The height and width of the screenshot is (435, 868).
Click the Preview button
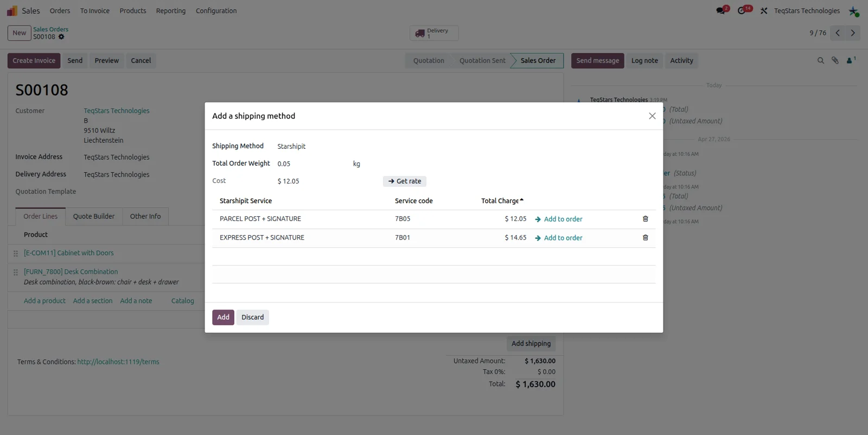point(106,61)
